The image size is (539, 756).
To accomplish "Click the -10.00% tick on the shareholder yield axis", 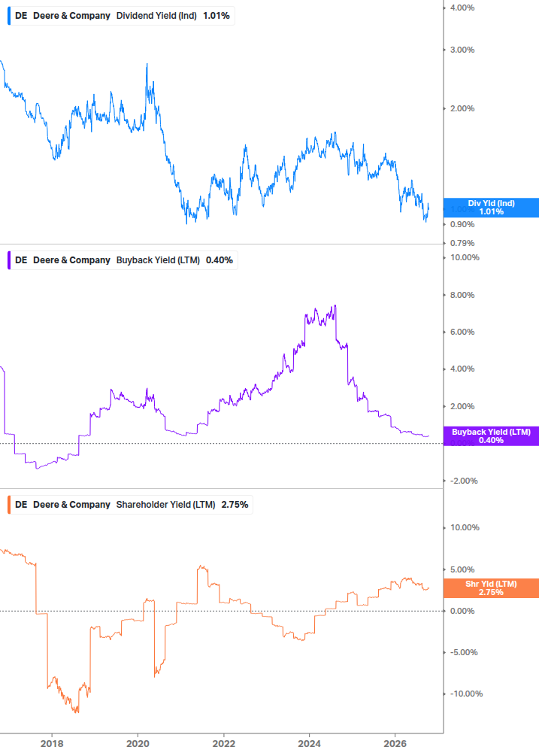I will coord(466,694).
